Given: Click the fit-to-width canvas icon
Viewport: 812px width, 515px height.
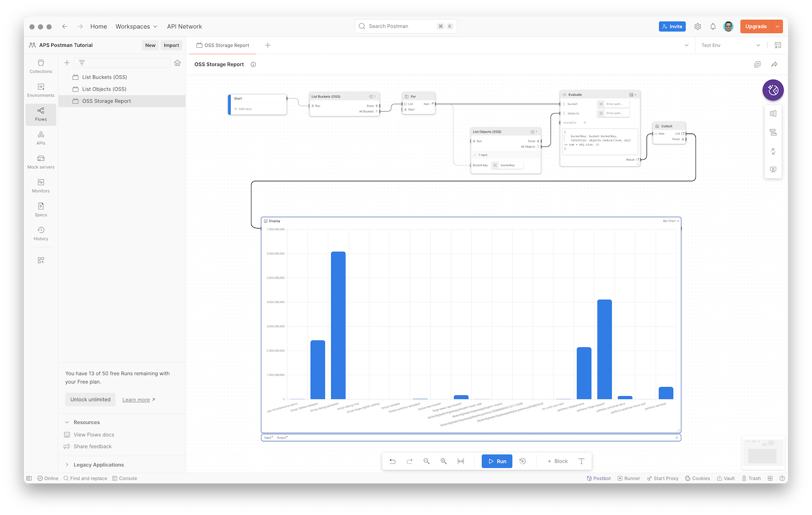Looking at the screenshot, I should coord(461,461).
